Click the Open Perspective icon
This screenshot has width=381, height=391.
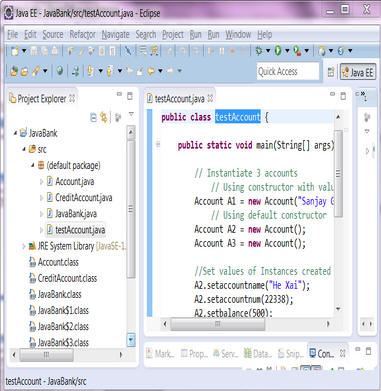pyautogui.click(x=331, y=72)
